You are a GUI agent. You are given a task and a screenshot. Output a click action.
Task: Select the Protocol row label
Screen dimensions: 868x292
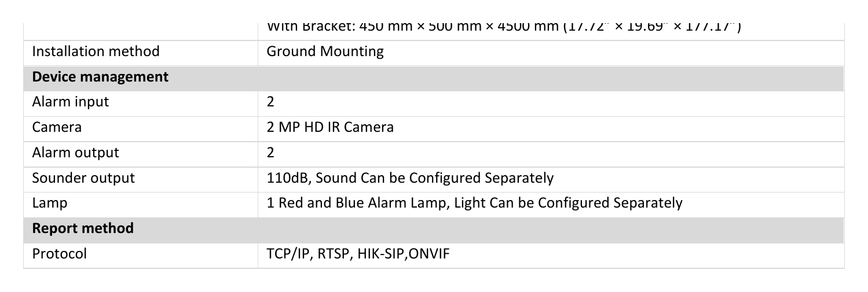click(x=59, y=254)
